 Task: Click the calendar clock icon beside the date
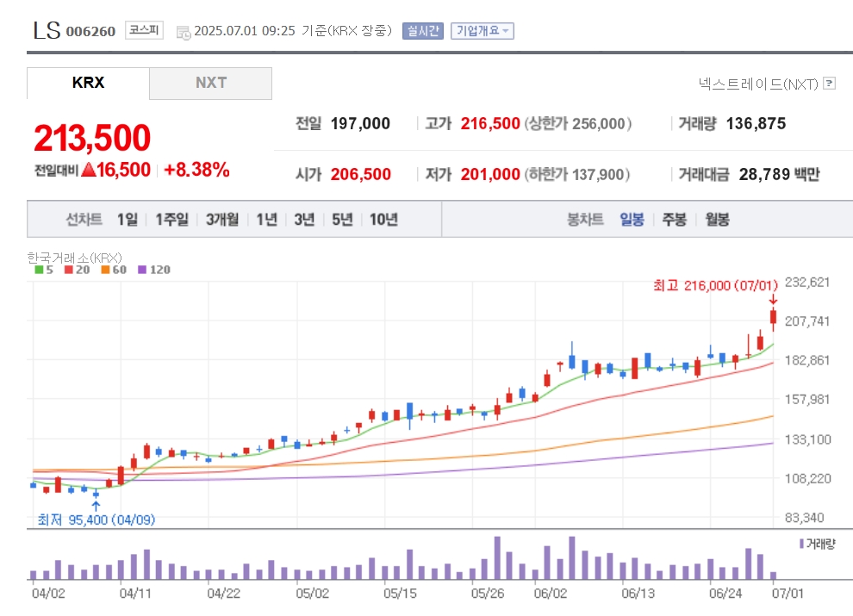pyautogui.click(x=184, y=33)
